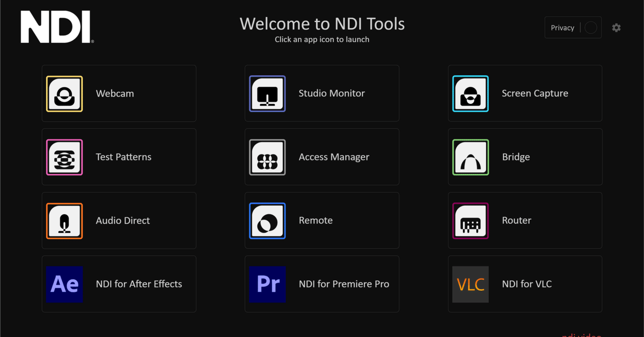
Task: Select the Test Patterns generator icon
Action: point(64,157)
